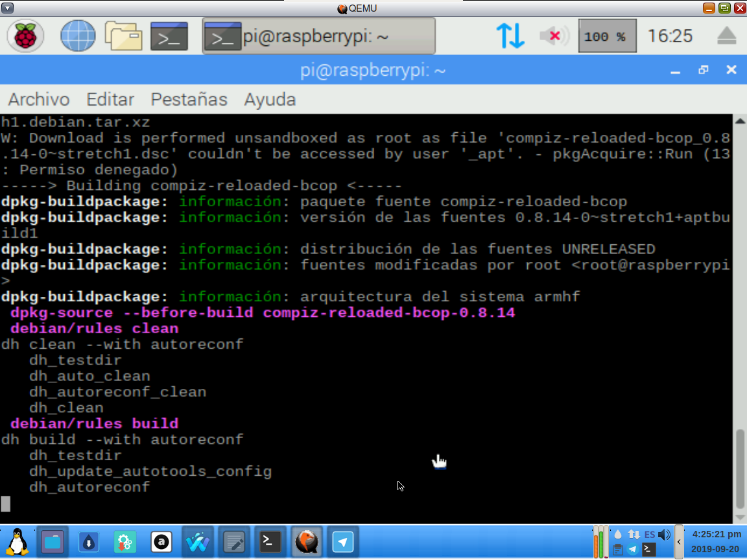Screen dimensions: 747x560
Task: Click the 2019-09-20 date in the host taskbar
Action: click(715, 549)
